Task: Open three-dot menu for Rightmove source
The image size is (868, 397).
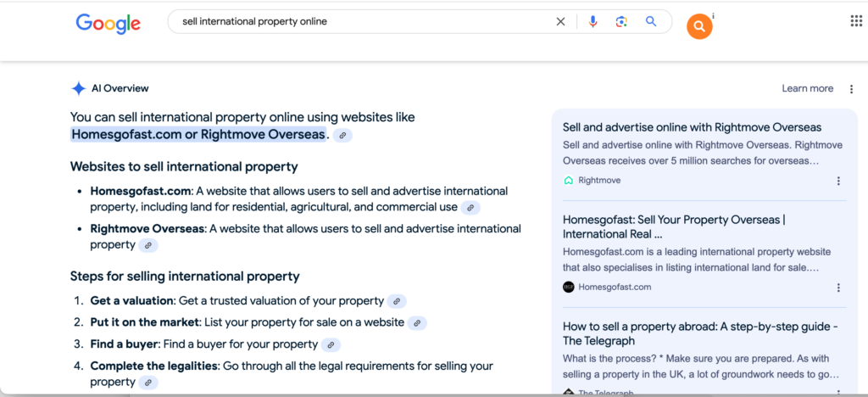Action: tap(838, 181)
